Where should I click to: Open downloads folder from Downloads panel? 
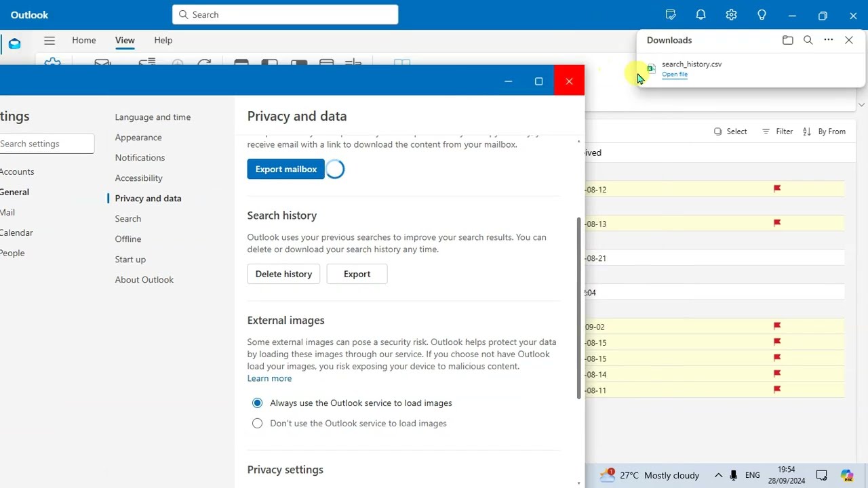click(x=787, y=40)
